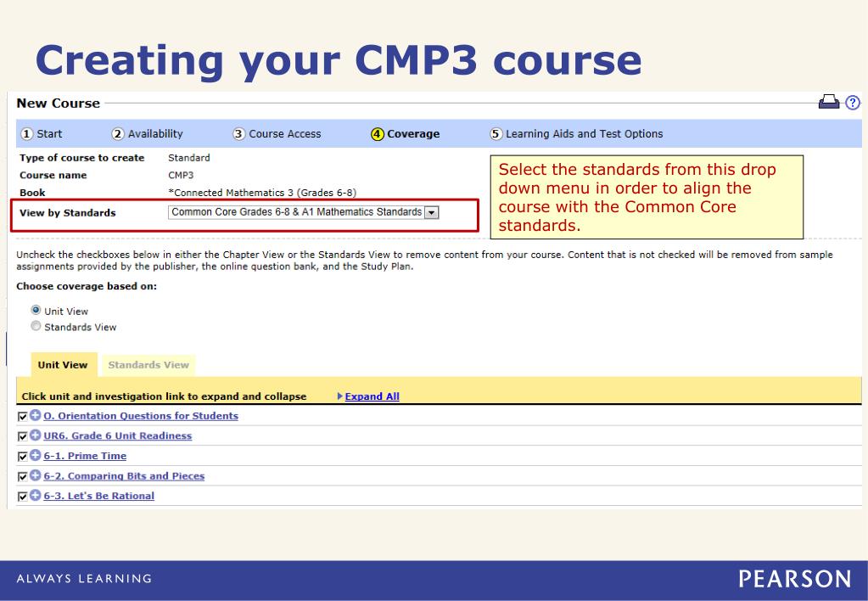Screen dimensions: 868x601
Task: Expand Orientation Questions for Students plus icon
Action: point(36,415)
